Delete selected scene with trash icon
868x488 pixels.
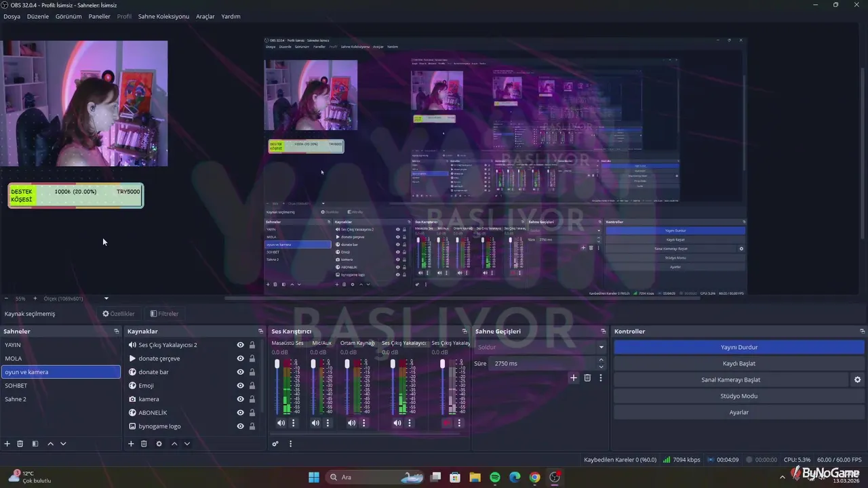pos(20,444)
